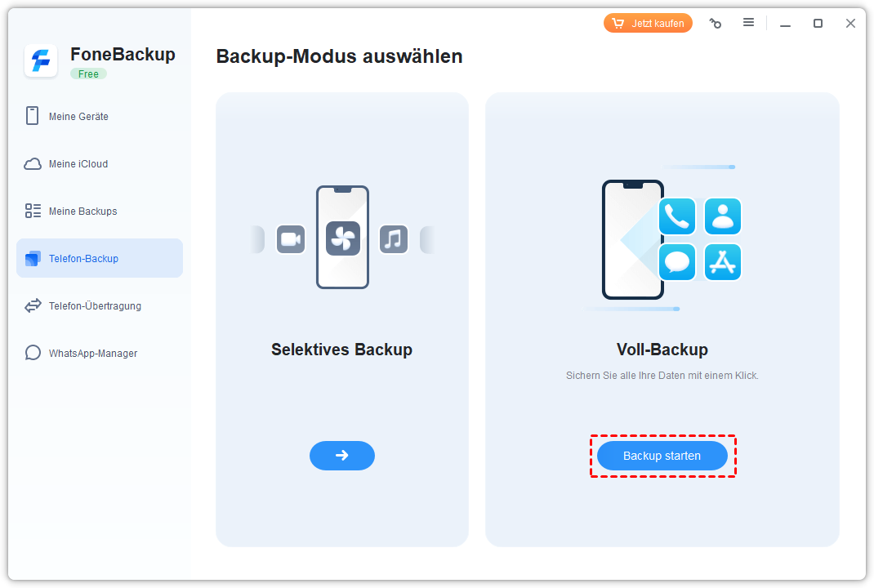The height and width of the screenshot is (588, 874).
Task: Go to Meine Backups section
Action: (x=82, y=212)
